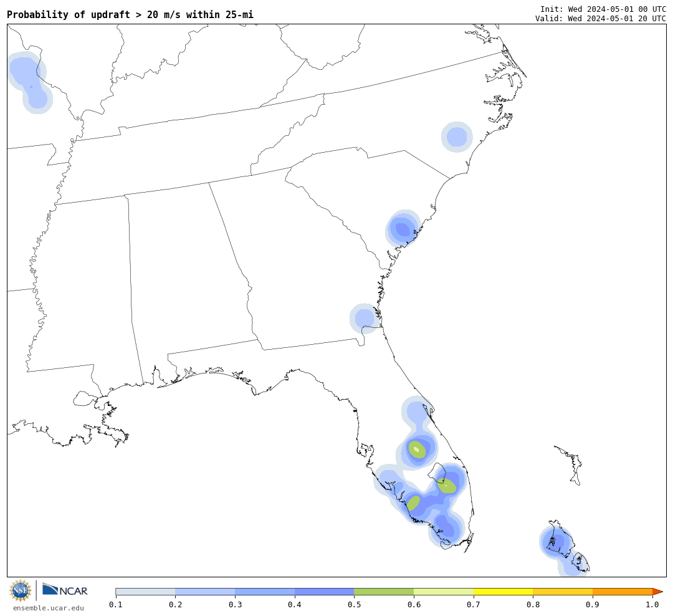Click the 0.6–0.7 pale yellow-green colorbar segment
Screen dimensions: 673x616
click(444, 592)
